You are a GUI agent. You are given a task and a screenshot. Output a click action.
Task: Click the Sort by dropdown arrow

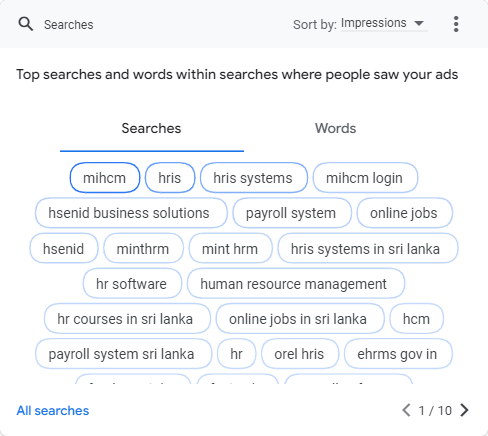[x=419, y=23]
